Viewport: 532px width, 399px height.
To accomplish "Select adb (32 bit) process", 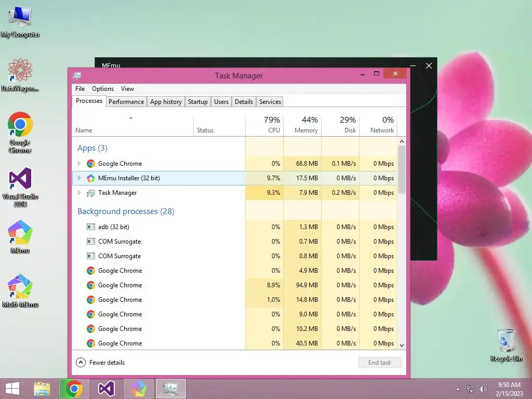I will coord(234,227).
